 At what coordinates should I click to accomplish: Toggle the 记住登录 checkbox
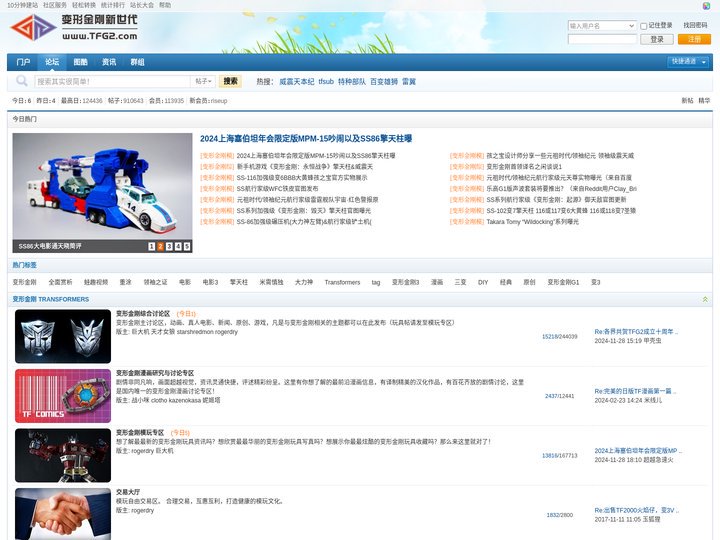[x=644, y=26]
